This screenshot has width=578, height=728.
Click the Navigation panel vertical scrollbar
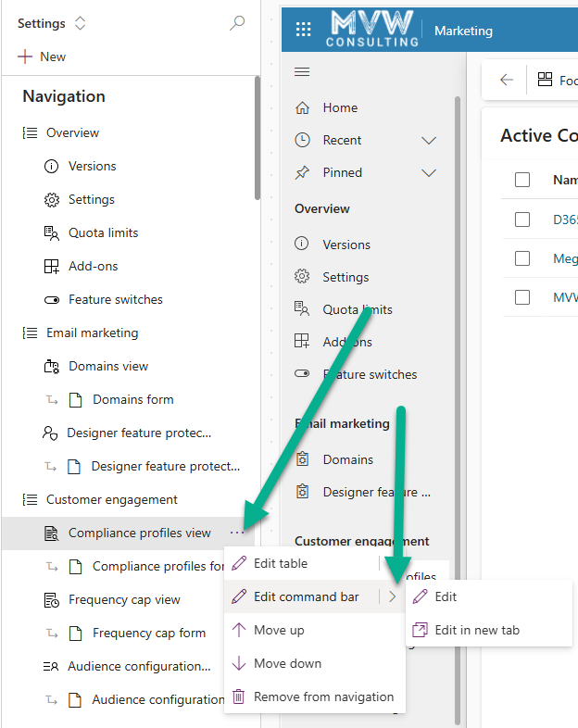pos(258,139)
